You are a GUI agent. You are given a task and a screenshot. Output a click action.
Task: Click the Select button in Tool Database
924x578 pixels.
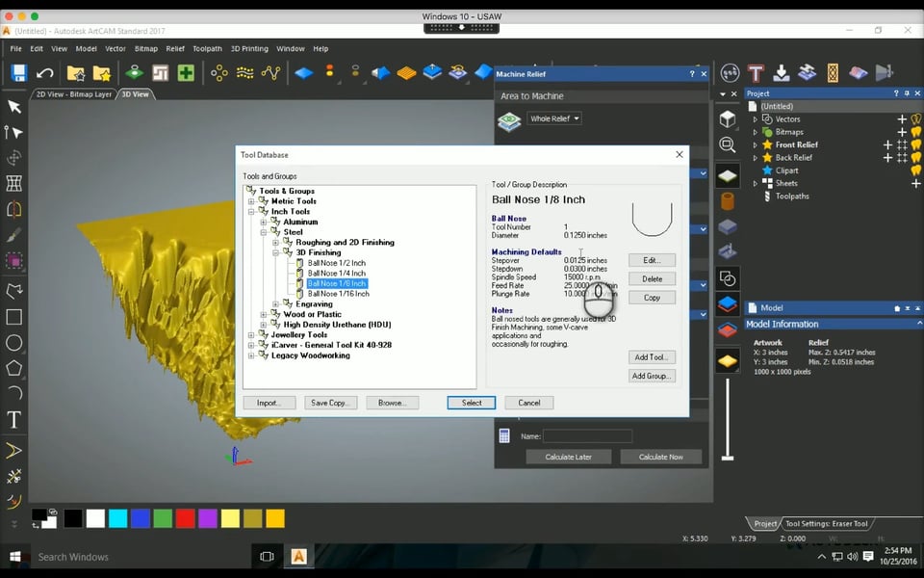[x=472, y=403]
